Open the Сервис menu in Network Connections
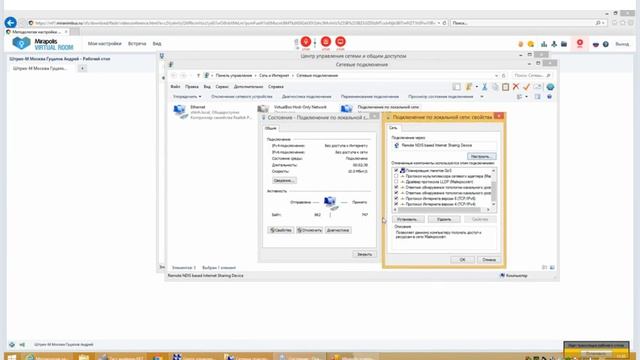The image size is (640, 360). (x=222, y=87)
